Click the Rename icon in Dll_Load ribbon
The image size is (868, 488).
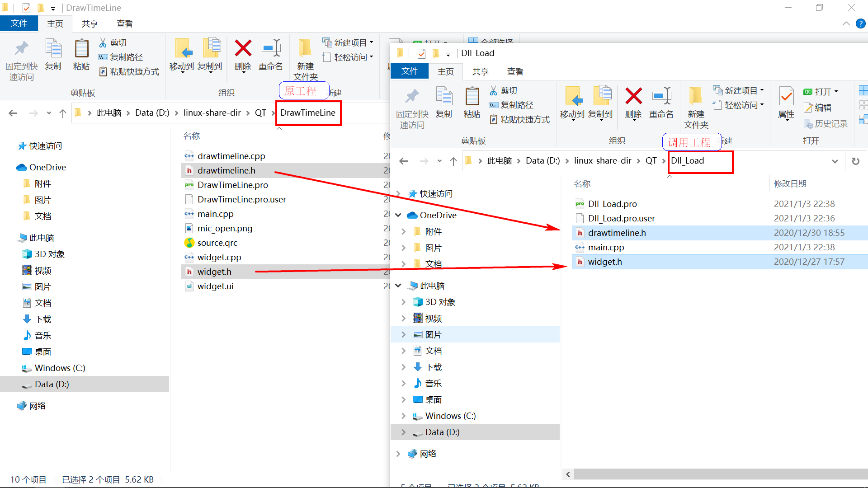[661, 97]
